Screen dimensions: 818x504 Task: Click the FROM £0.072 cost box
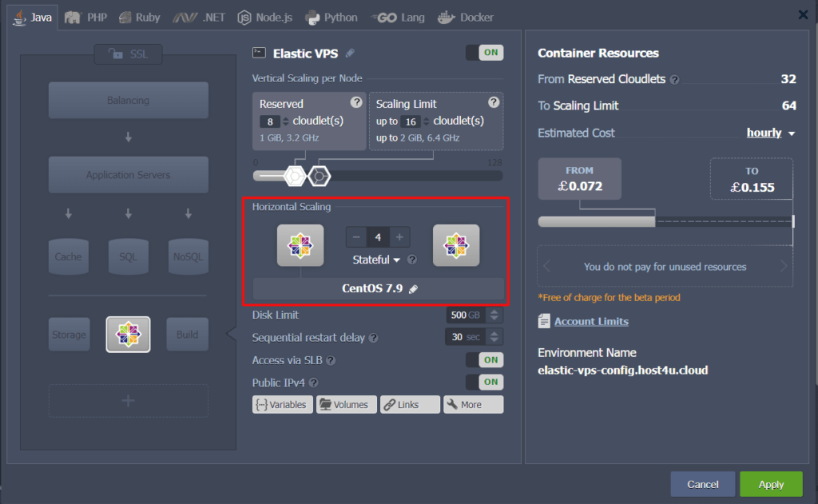click(580, 179)
